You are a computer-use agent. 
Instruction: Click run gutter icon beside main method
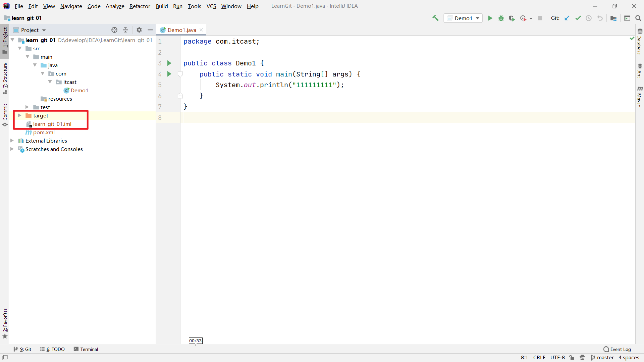[x=169, y=74]
